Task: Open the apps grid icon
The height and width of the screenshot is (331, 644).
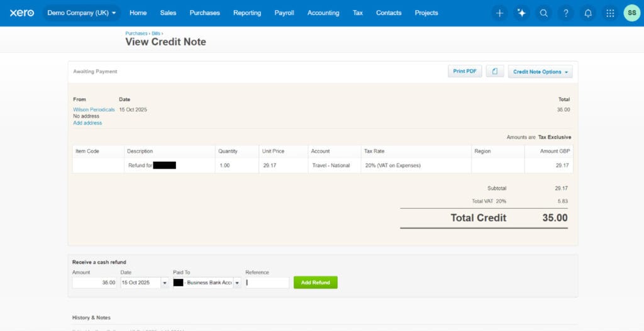Action: click(610, 13)
